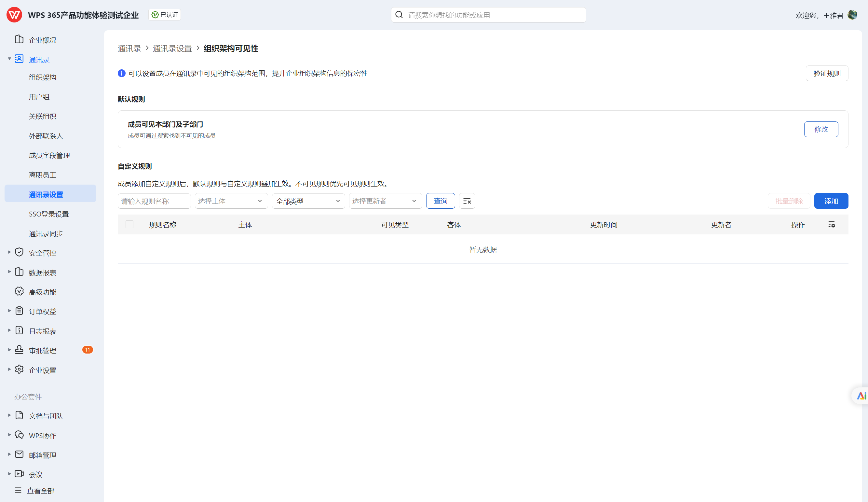The image size is (868, 502).
Task: Click the clear filters icon next to 查询
Action: 467,201
